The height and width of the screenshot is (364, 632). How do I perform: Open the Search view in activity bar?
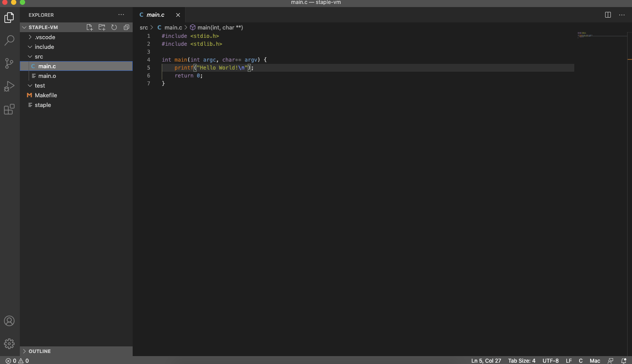click(9, 40)
